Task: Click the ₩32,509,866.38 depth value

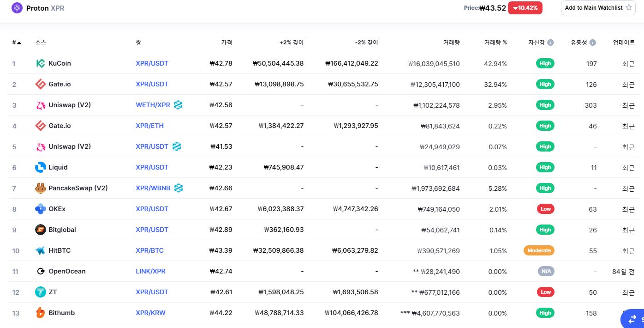Action: coord(279,250)
